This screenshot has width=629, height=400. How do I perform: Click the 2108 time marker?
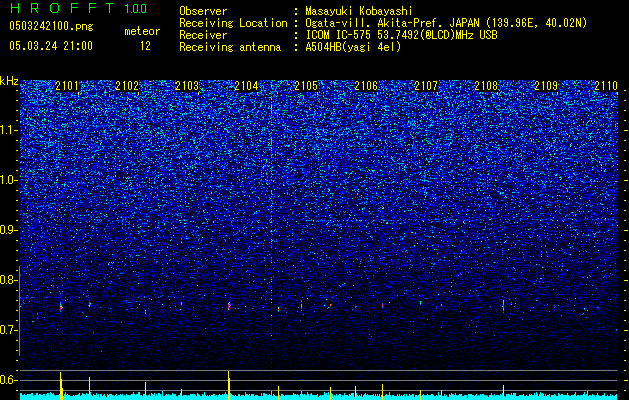[486, 86]
